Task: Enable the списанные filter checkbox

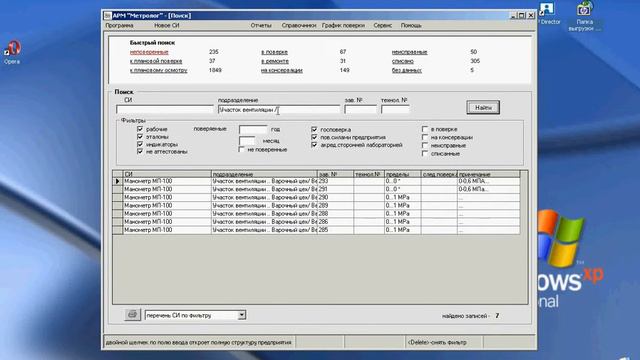Action: 425,153
